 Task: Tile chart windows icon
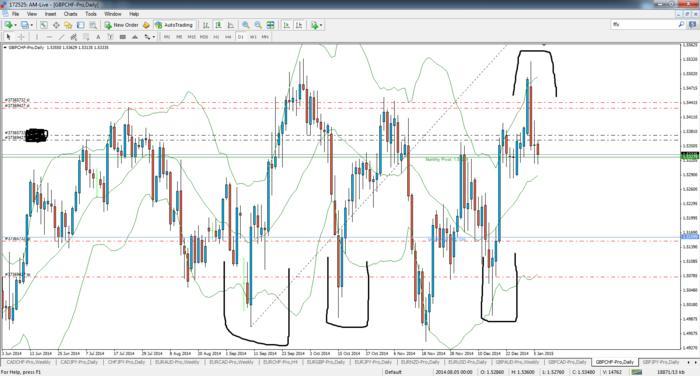coord(271,25)
